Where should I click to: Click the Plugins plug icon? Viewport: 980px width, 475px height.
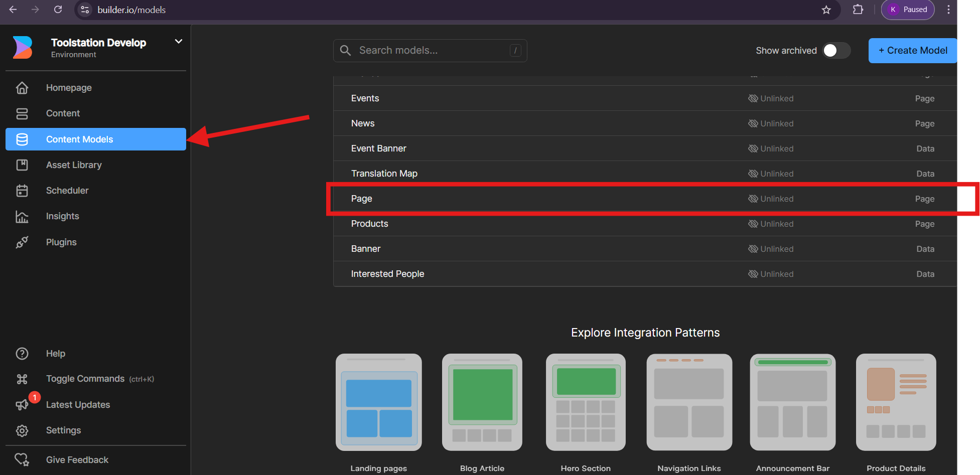(x=22, y=242)
